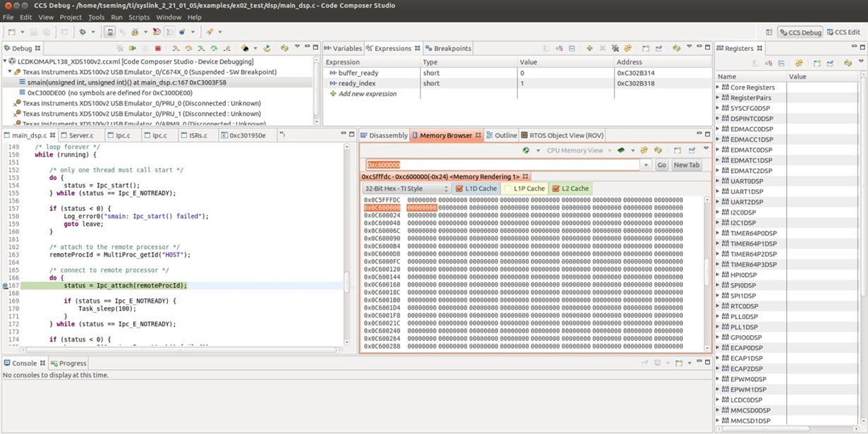The width and height of the screenshot is (868, 434).
Task: Click the memory address input field
Action: 501,165
